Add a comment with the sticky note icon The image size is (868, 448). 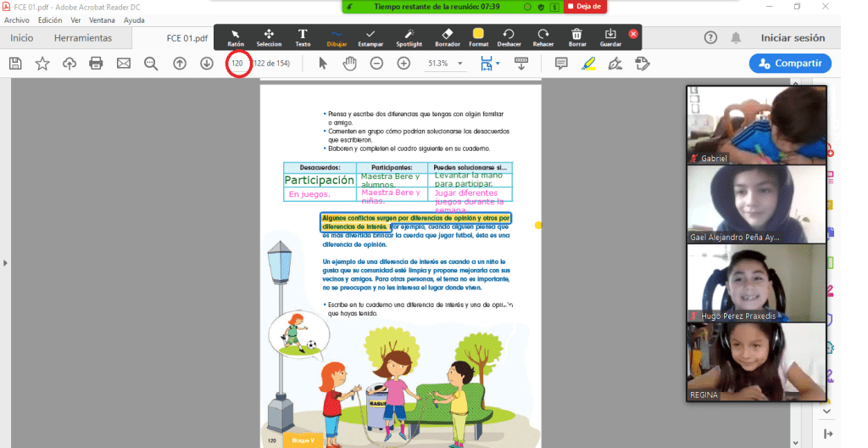(560, 64)
